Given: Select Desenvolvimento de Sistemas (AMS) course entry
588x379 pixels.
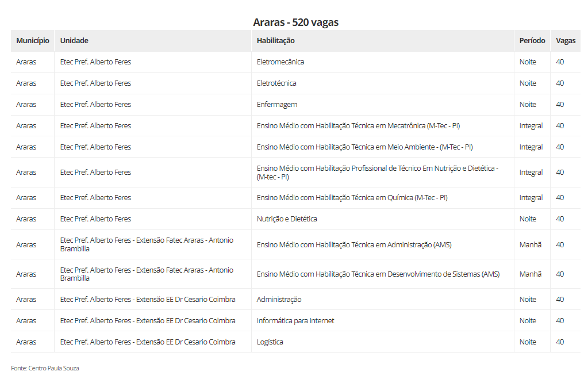Looking at the screenshot, I should [378, 274].
